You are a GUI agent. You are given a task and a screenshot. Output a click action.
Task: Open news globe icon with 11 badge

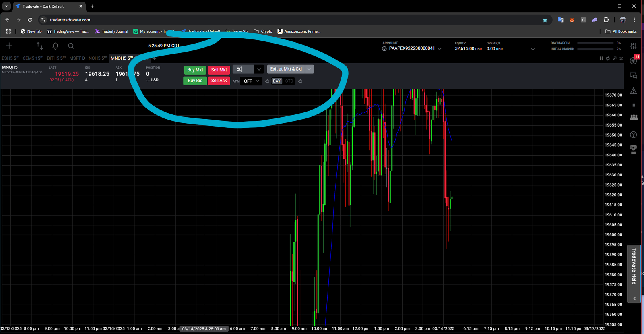point(634,60)
